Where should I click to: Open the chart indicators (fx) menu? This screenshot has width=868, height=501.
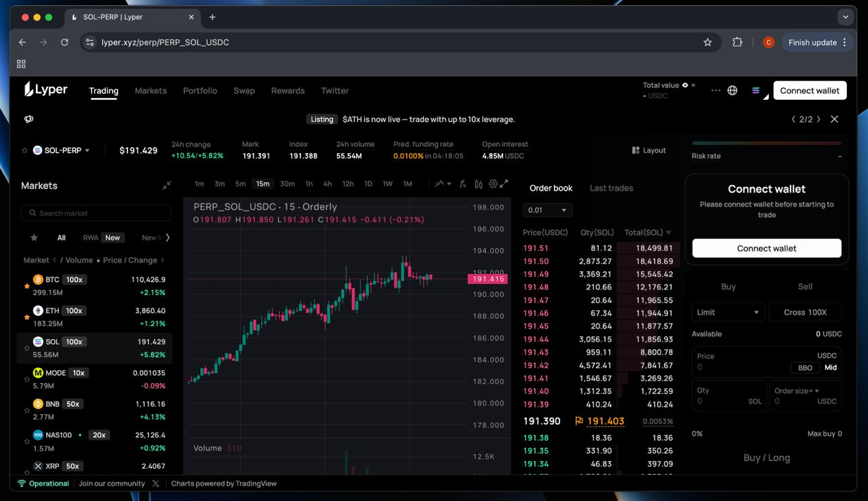click(462, 184)
